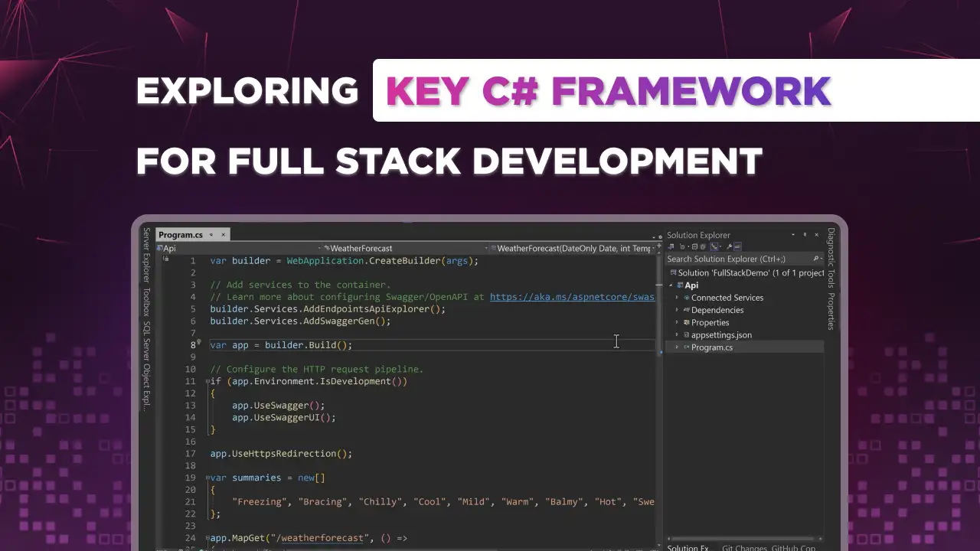Expand appsettings.json node
Viewport: 980px width, 551px height.
(677, 334)
